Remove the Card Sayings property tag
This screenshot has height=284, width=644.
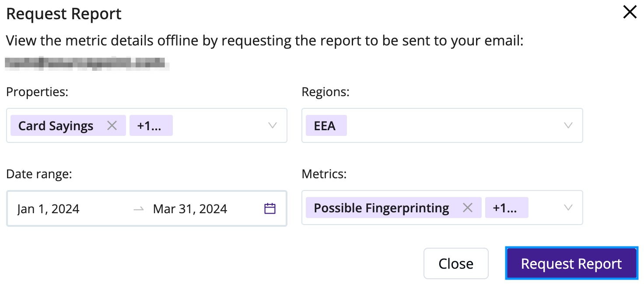(112, 126)
